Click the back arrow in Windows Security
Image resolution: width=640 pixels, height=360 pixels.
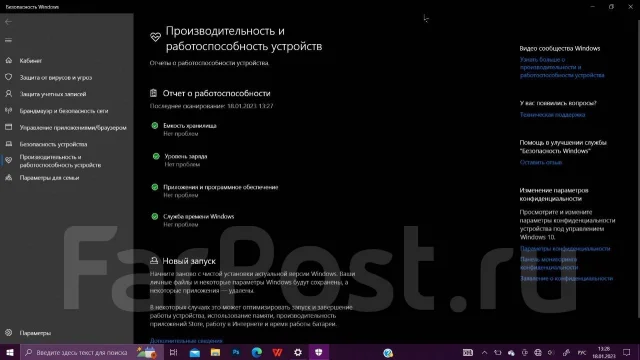pos(8,22)
